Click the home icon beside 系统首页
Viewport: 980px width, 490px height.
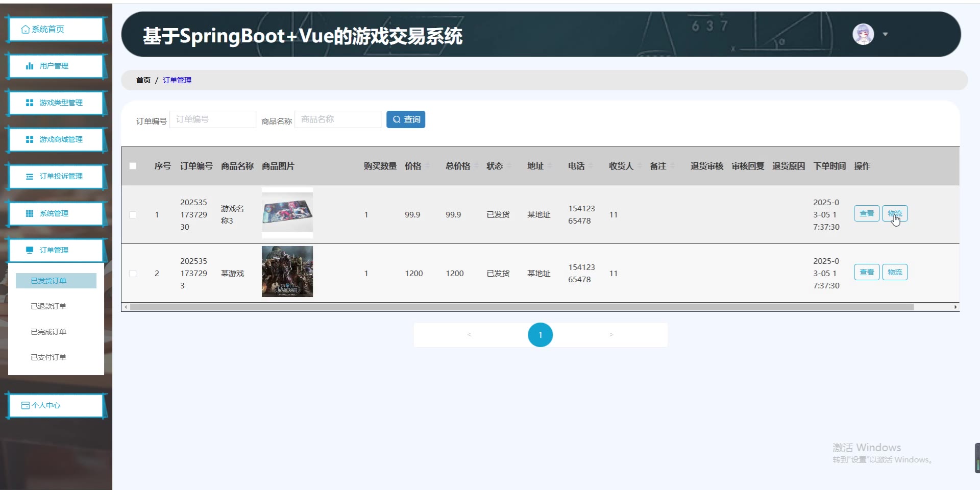[x=26, y=30]
